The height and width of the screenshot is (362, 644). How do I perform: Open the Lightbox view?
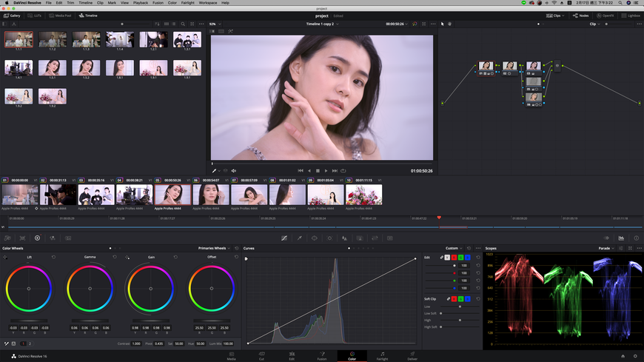point(631,15)
